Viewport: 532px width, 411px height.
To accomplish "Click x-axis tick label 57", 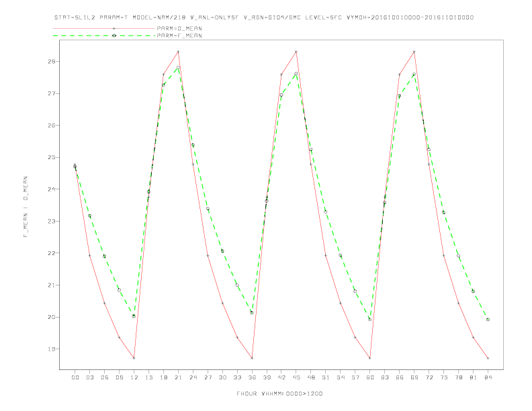I will coord(355,377).
